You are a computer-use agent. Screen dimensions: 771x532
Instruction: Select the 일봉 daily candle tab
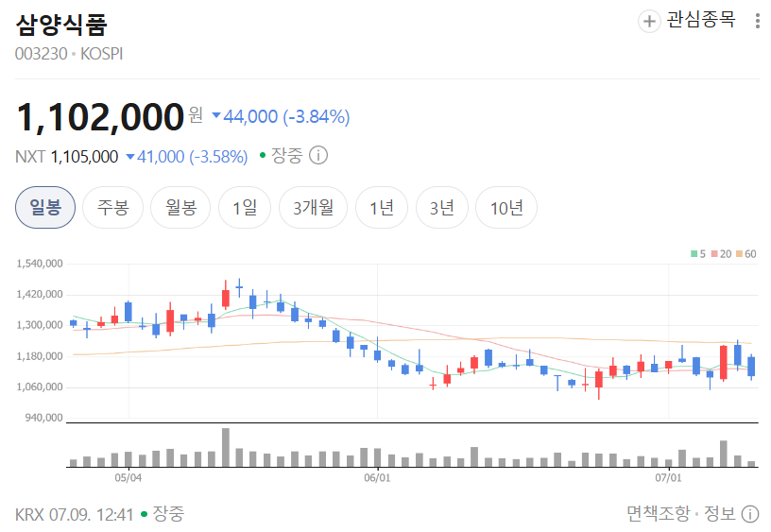(x=45, y=208)
